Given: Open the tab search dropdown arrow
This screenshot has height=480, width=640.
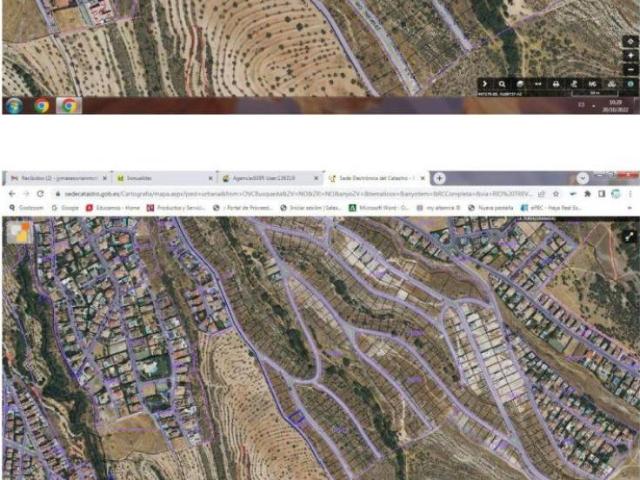Looking at the screenshot, I should click(x=583, y=178).
